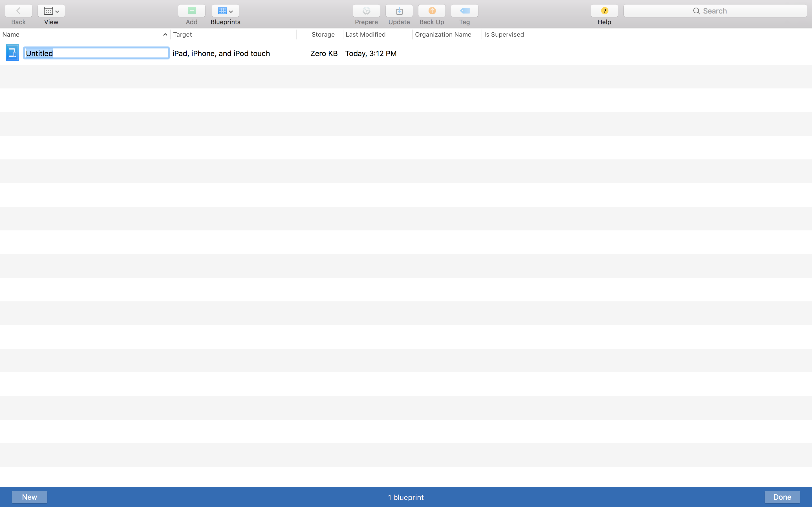This screenshot has width=812, height=507.
Task: Toggle Name column sort order arrow
Action: tap(165, 35)
